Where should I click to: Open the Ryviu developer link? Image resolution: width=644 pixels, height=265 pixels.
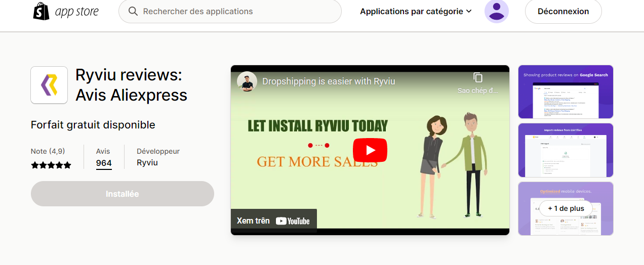tap(147, 163)
